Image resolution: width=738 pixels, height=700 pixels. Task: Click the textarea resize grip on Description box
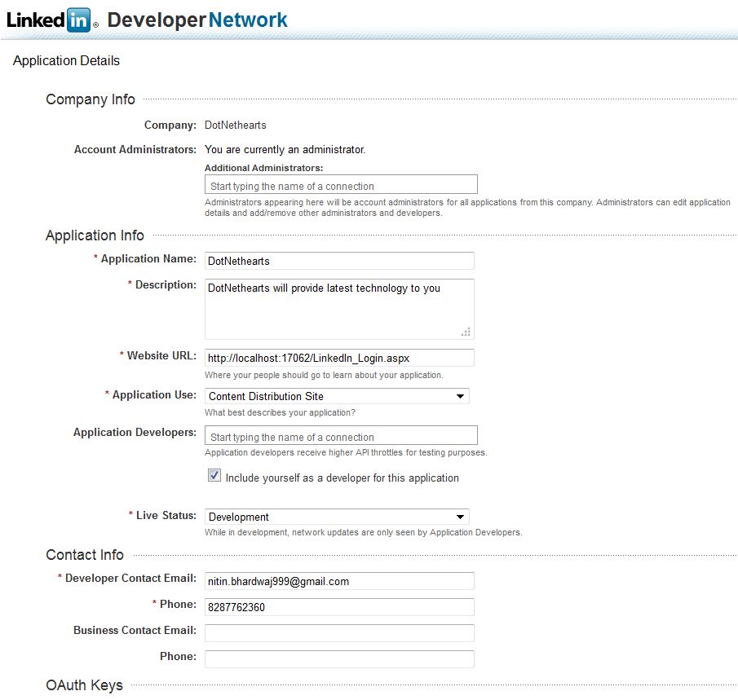click(x=465, y=331)
